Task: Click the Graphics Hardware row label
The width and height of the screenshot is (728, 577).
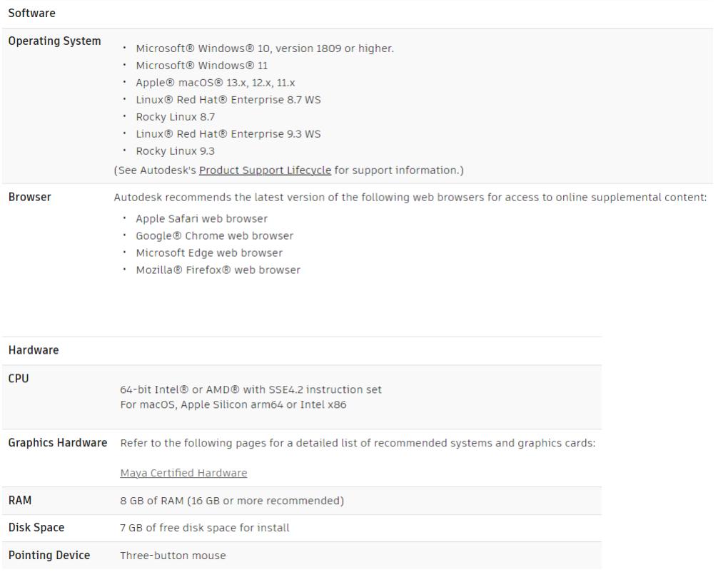Action: (x=58, y=443)
